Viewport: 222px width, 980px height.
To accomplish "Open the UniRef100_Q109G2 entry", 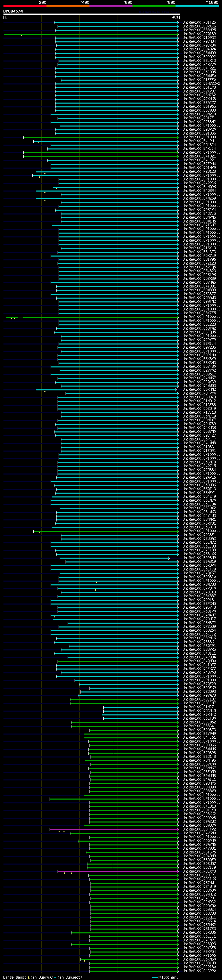I will point(199,38).
